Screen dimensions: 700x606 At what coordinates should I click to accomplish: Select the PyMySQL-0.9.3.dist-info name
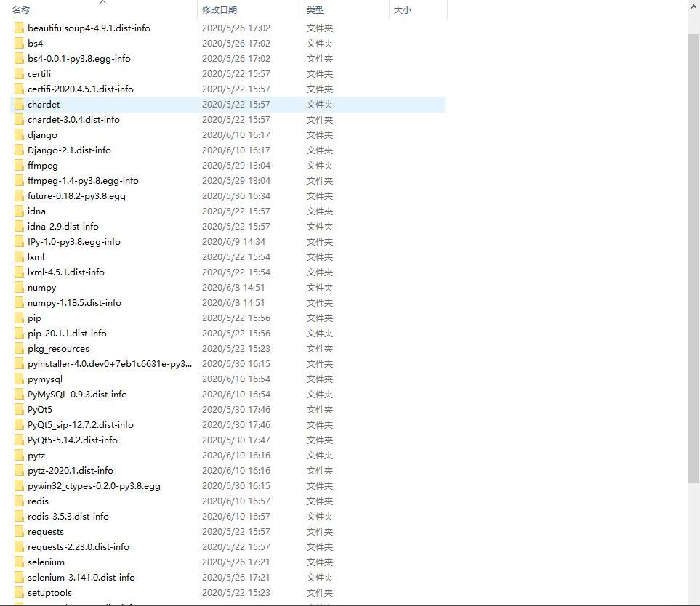77,395
